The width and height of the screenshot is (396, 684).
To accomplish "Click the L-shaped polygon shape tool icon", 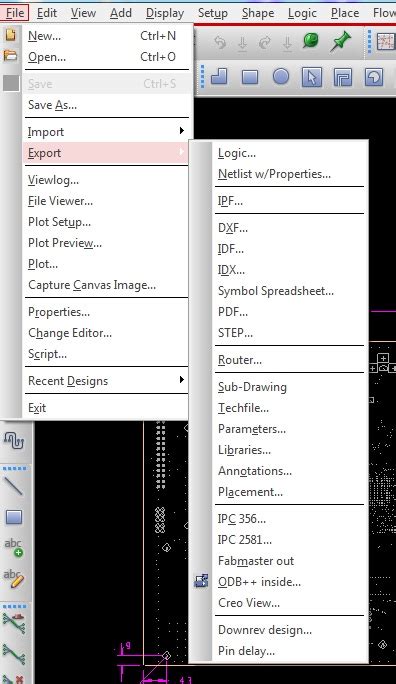I will click(219, 77).
